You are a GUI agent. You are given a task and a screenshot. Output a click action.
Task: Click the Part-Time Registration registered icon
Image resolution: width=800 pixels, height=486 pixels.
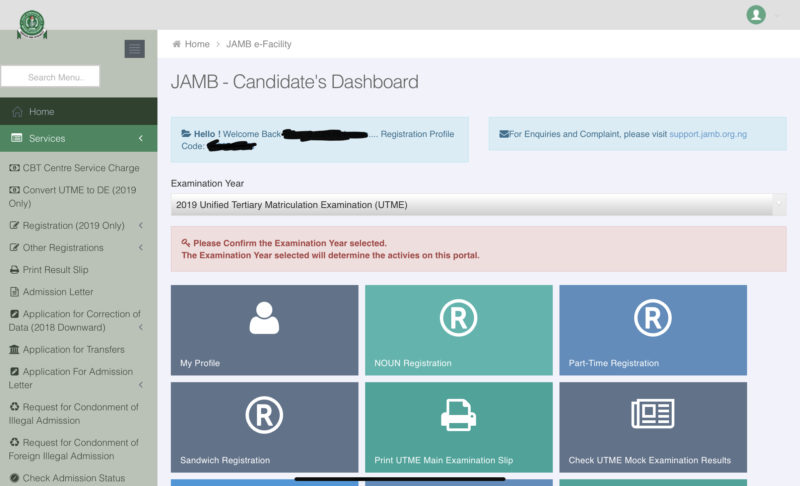[653, 318]
